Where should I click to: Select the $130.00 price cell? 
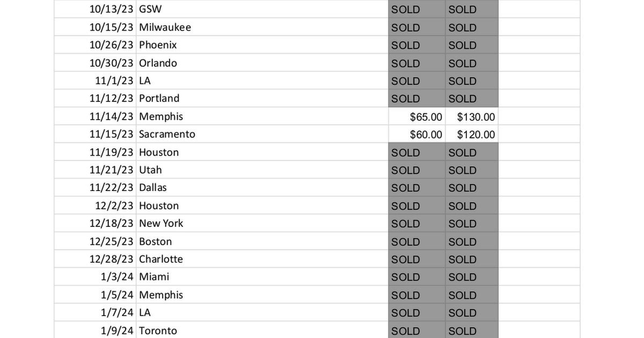[475, 116]
